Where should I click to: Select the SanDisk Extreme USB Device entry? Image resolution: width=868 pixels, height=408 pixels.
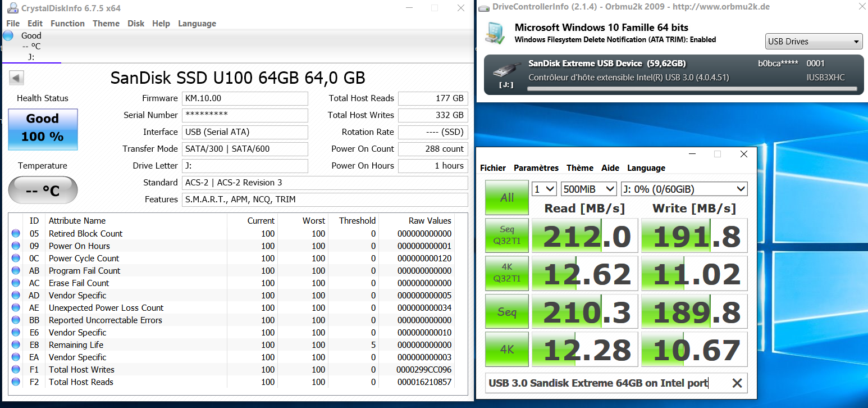pos(673,75)
